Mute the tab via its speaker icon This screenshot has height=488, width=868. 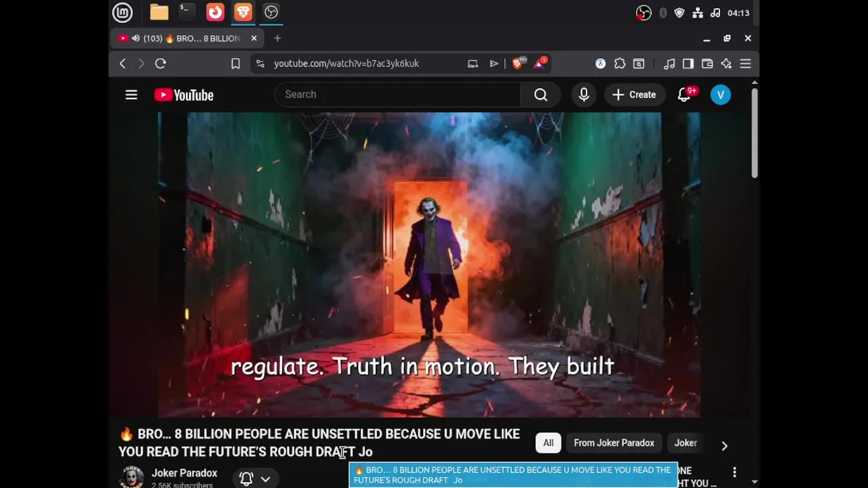coord(136,39)
